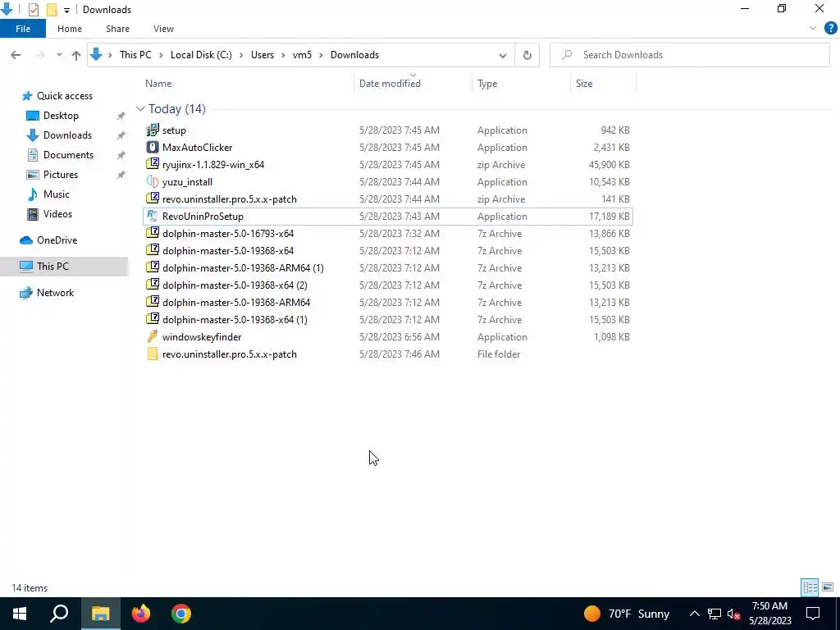
Task: Click Properties icon in quick access toolbar
Action: (x=33, y=9)
